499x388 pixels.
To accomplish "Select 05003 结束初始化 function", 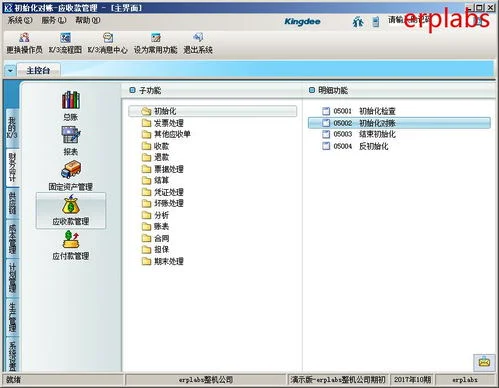I will click(359, 134).
